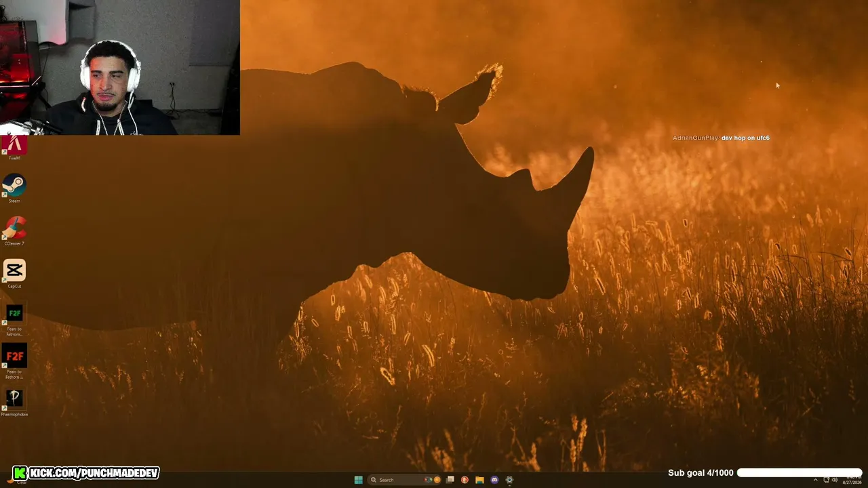
Task: Open Discord from the taskbar
Action: (494, 480)
